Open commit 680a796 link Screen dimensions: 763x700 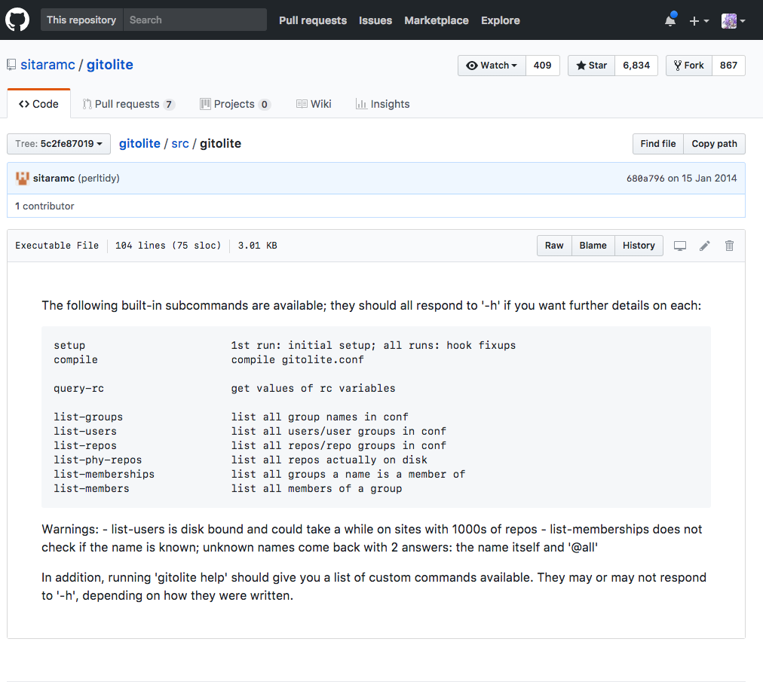pos(645,178)
